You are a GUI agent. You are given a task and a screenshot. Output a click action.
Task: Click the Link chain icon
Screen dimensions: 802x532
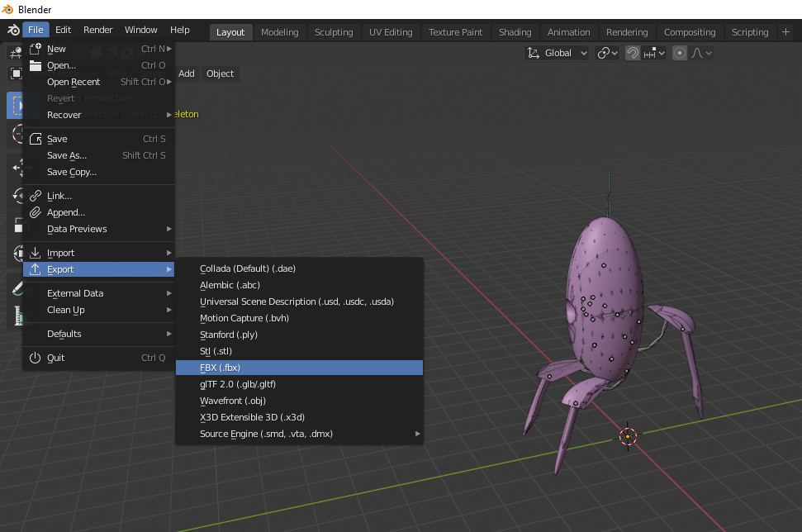[x=36, y=196]
